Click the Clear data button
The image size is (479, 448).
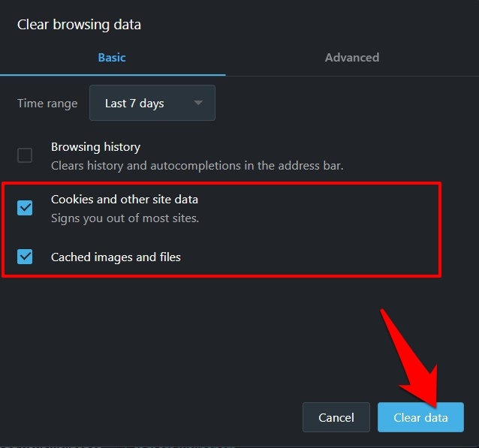[420, 417]
